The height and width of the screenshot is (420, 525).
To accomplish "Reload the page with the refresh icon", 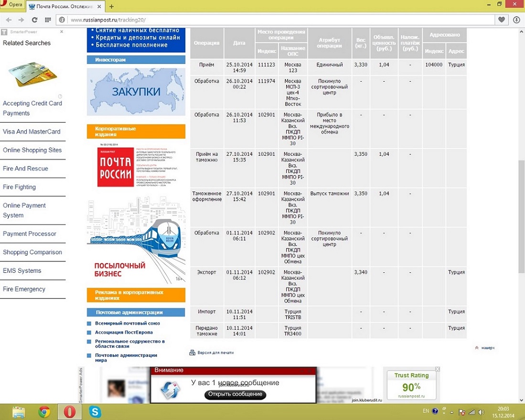I will 34,20.
